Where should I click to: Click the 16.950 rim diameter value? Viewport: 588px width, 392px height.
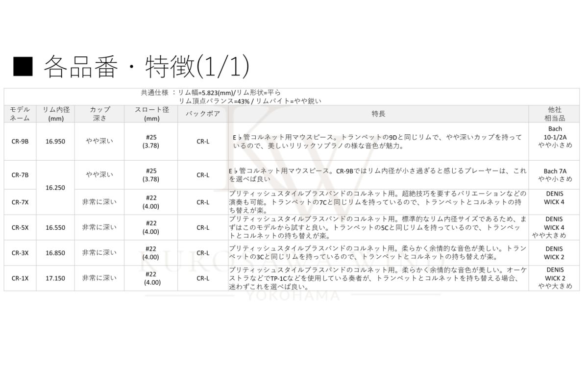pyautogui.click(x=55, y=141)
